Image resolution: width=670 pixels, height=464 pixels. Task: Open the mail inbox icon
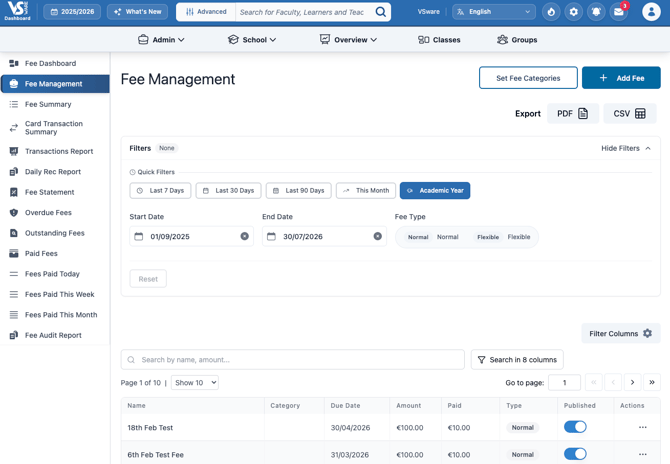tap(619, 12)
